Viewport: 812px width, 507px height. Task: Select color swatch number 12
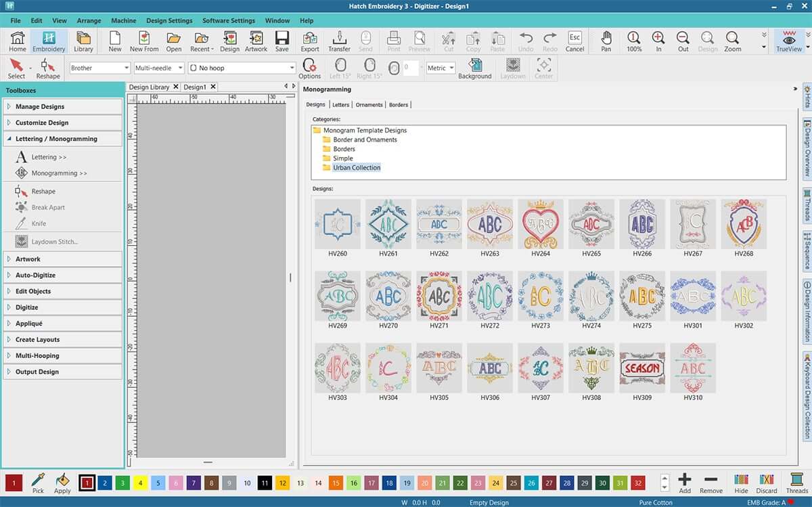[283, 483]
